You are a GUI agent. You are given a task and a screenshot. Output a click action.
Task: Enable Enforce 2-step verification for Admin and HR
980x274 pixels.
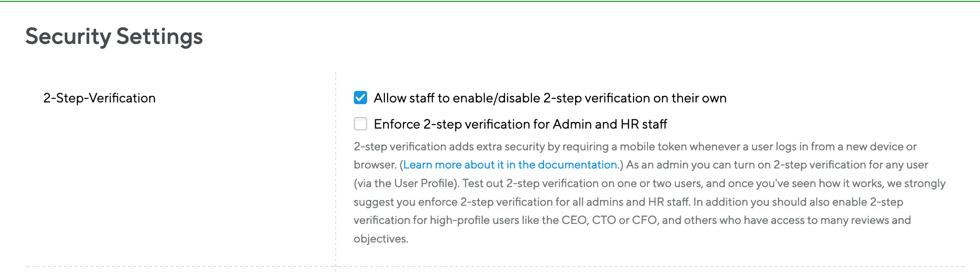click(x=360, y=124)
